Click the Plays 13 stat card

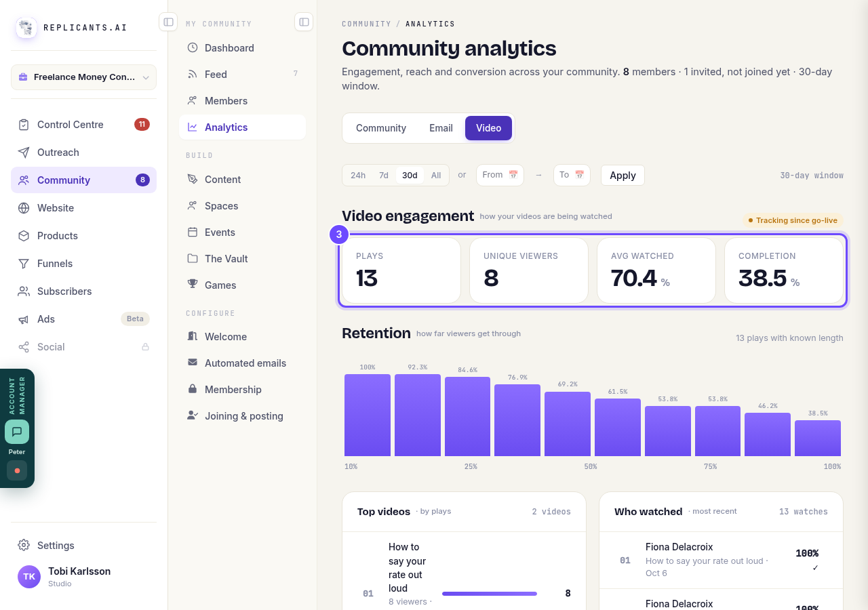point(401,270)
